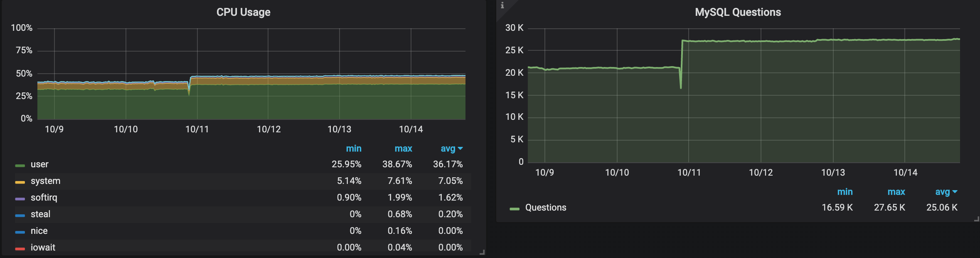Screen dimensions: 980x258
Task: Click the yellow color icon beside system
Action: [20, 182]
